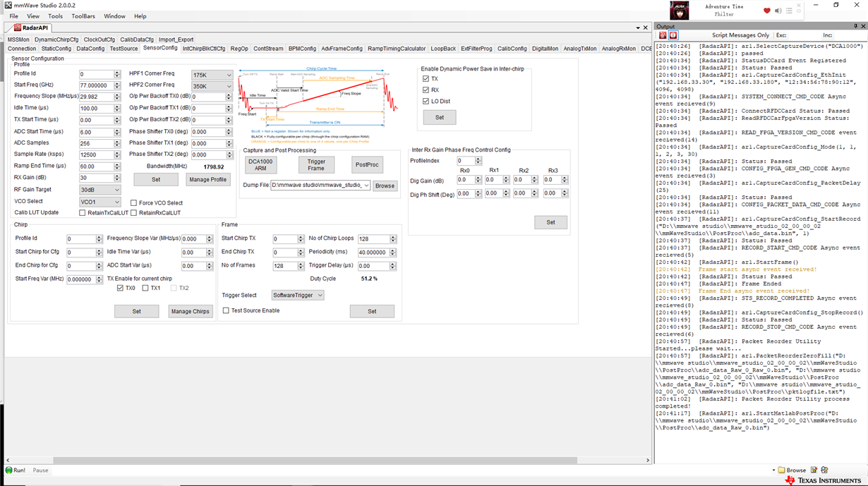Image resolution: width=868 pixels, height=486 pixels.
Task: Open the small dropdown arrow before Browse folder
Action: 773,470
